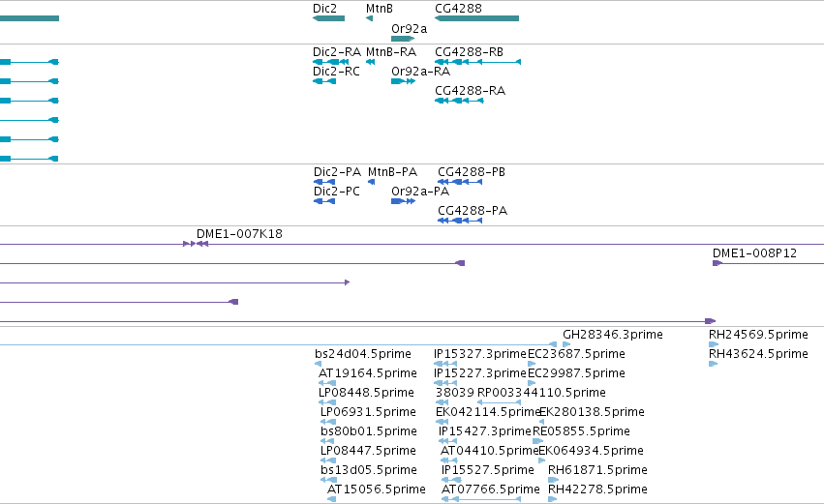824x504 pixels.
Task: Click the RE05855.5prime EST label
Action: 581,432
